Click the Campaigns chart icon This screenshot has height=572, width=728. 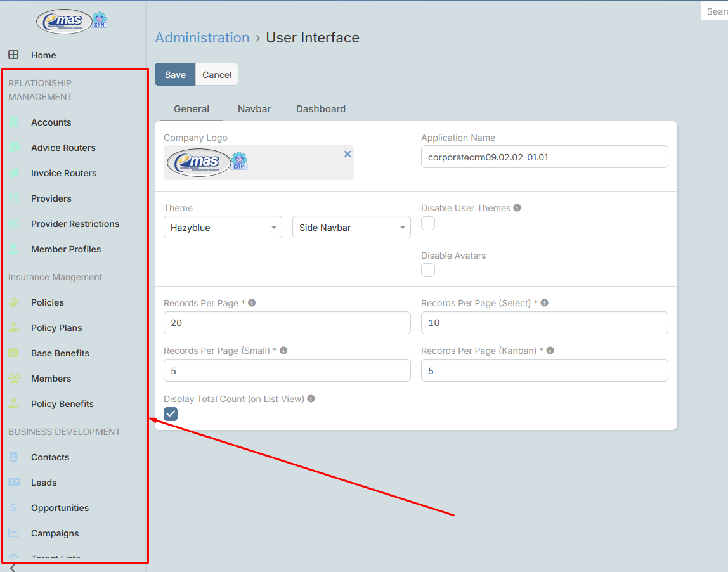pyautogui.click(x=14, y=533)
